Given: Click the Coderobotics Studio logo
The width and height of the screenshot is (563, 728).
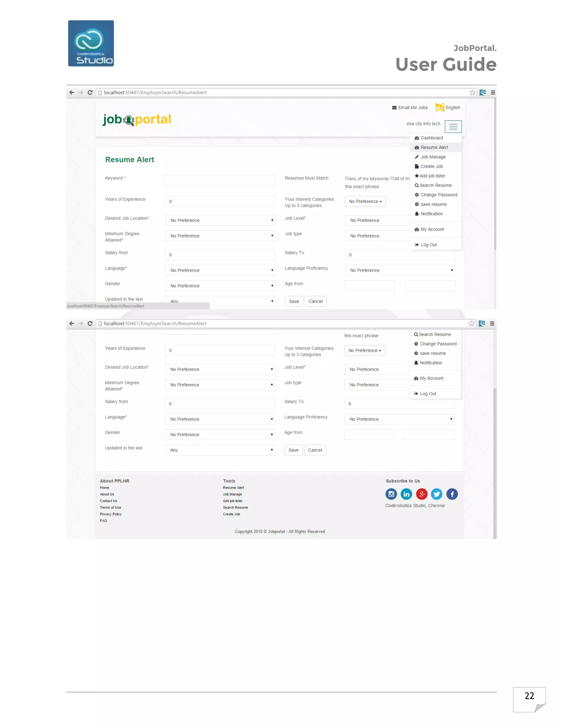Looking at the screenshot, I should [91, 43].
